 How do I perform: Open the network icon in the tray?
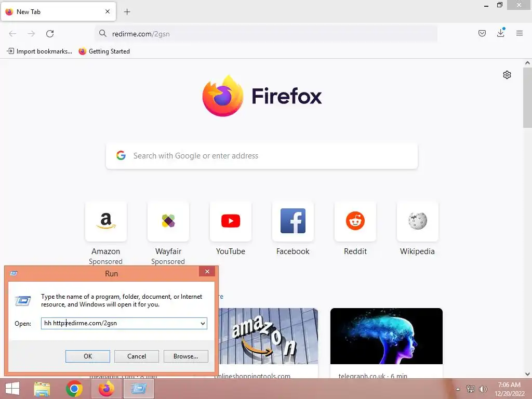[x=471, y=389]
